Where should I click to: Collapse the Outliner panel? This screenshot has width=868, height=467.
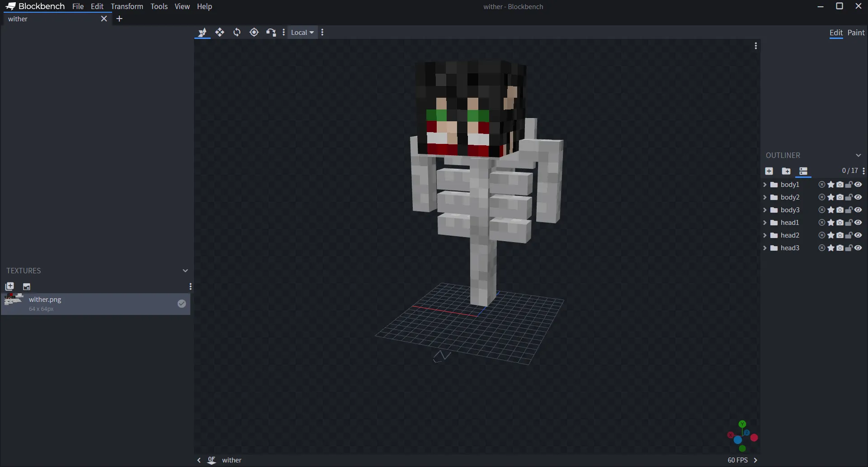tap(859, 155)
